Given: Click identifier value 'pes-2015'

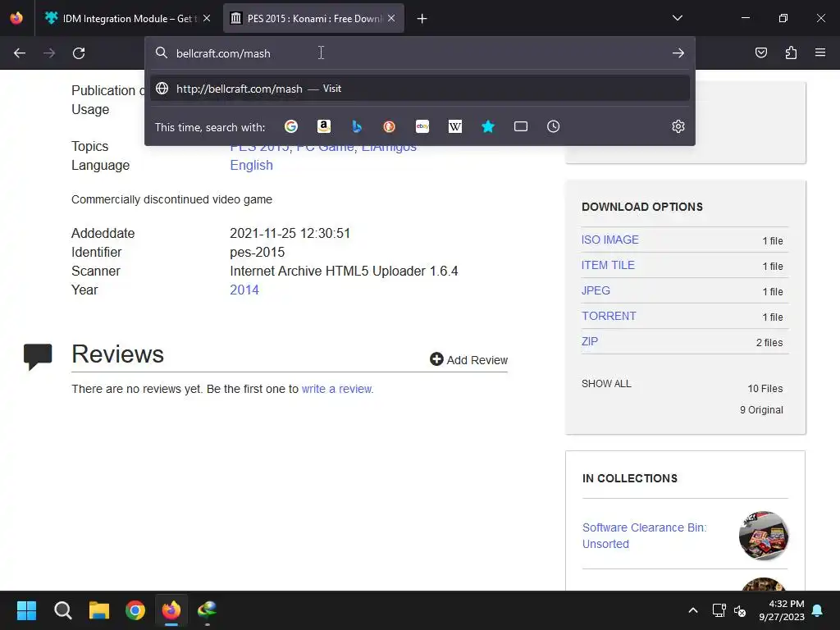Looking at the screenshot, I should (x=257, y=253).
